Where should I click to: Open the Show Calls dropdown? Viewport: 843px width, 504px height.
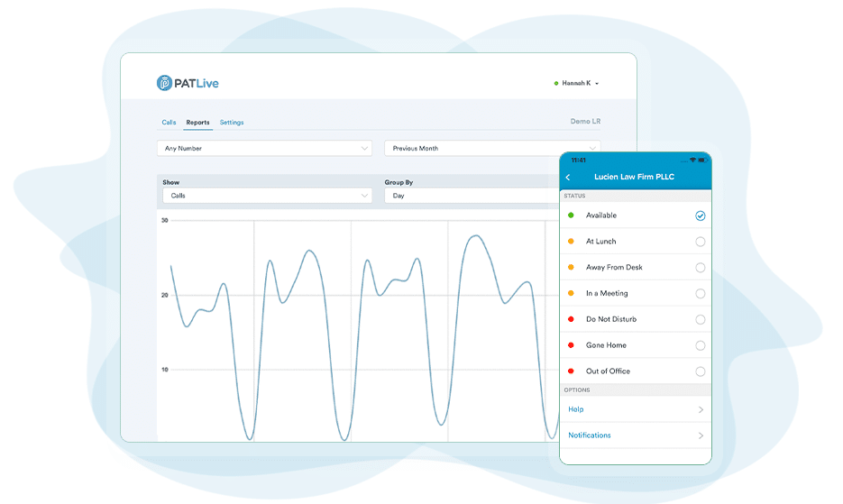click(267, 196)
